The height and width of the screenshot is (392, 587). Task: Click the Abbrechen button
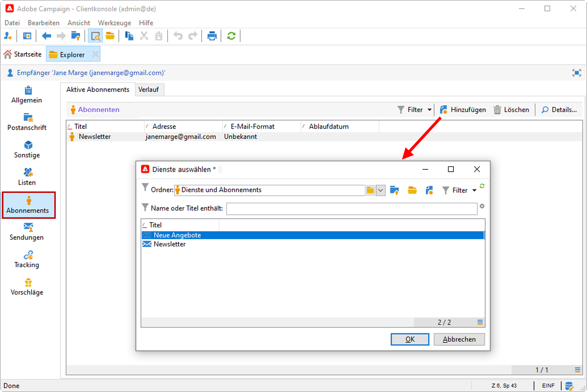[459, 339]
